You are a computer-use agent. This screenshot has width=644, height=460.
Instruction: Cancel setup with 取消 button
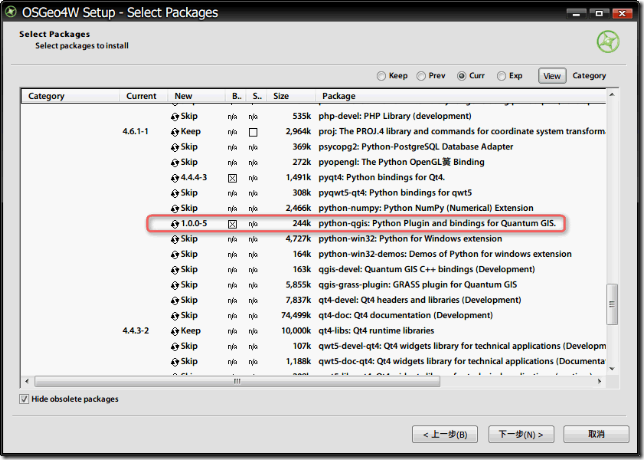point(596,434)
